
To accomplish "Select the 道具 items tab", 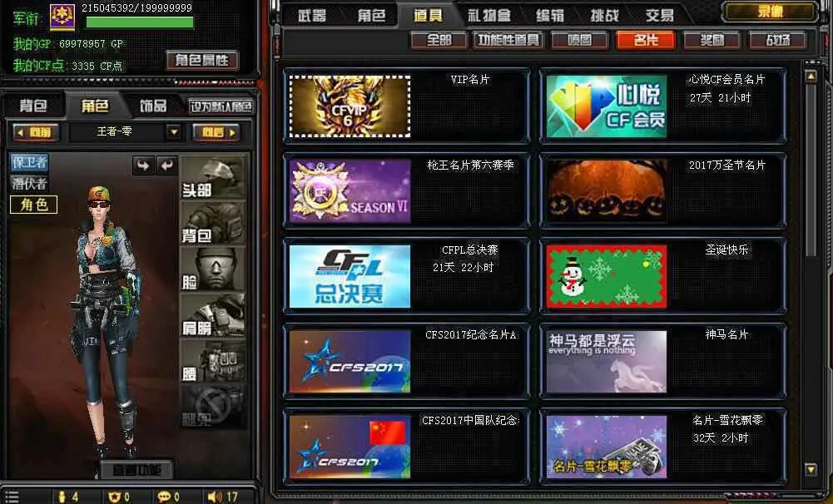I will [429, 16].
